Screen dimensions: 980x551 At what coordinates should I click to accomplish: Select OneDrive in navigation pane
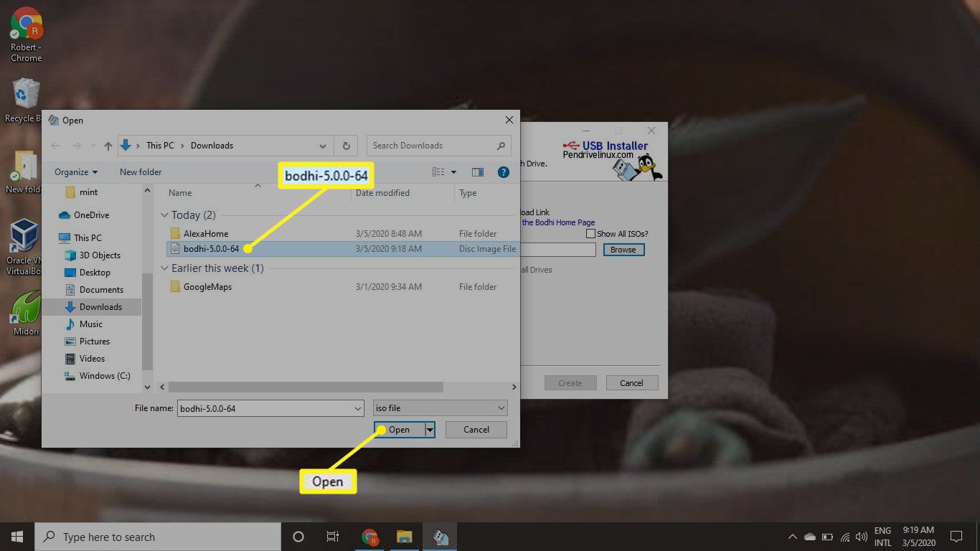[84, 215]
